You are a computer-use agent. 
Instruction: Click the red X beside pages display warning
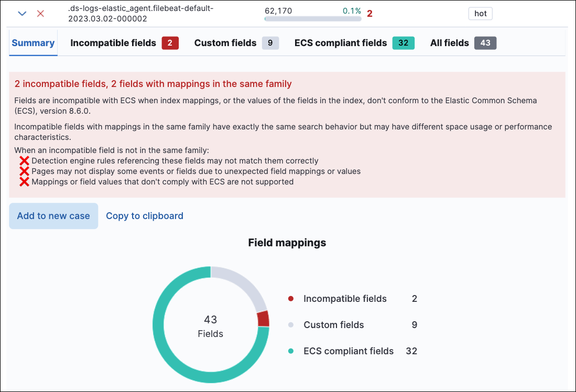coord(25,171)
